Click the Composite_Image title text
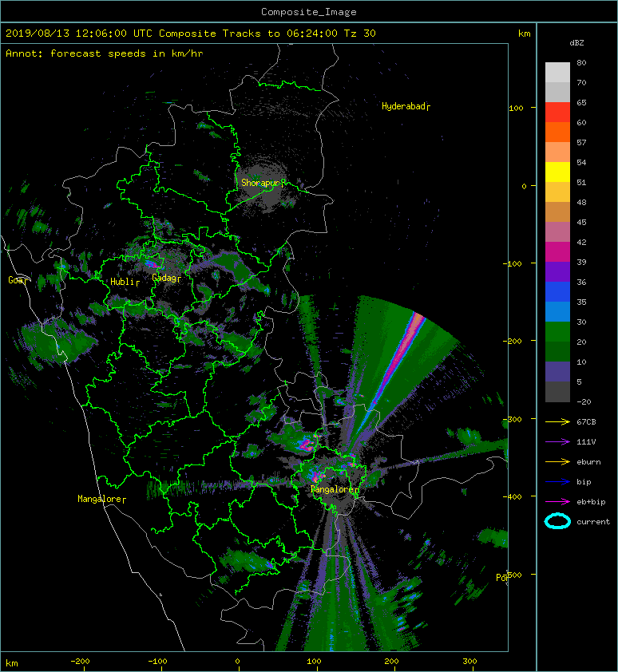 (x=309, y=12)
